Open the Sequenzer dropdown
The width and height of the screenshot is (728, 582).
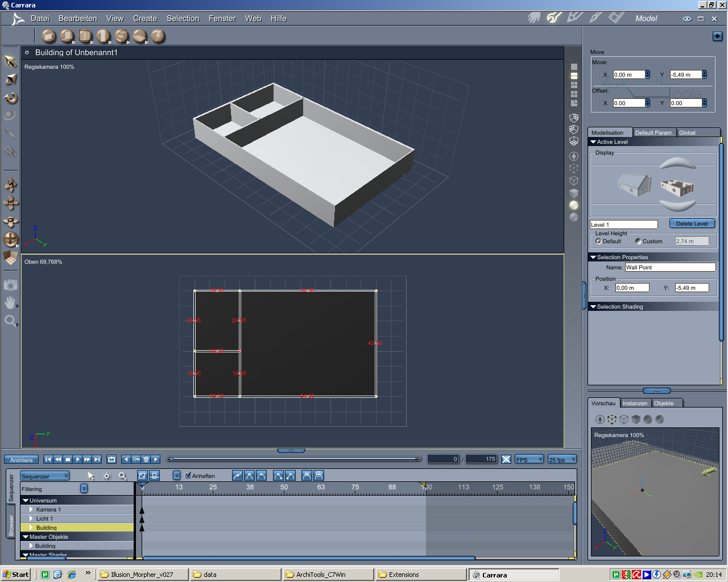tap(44, 476)
